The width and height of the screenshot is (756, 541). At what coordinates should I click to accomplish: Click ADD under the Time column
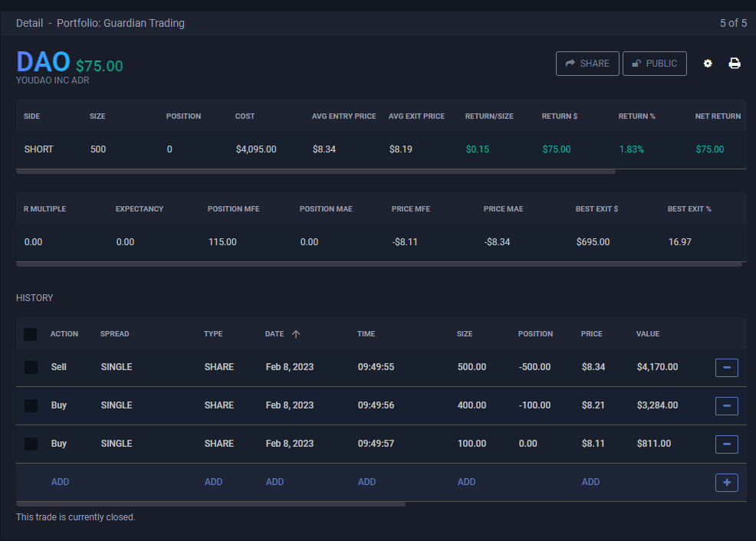(x=366, y=482)
